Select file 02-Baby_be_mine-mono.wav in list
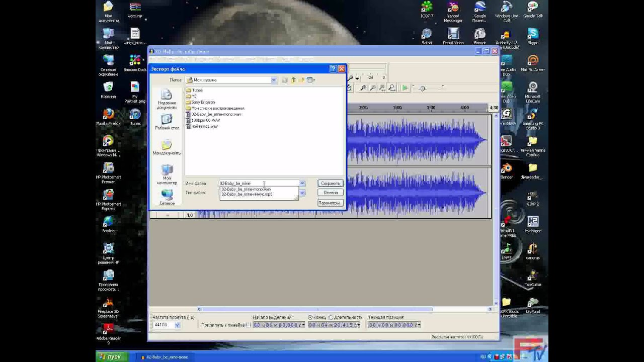Viewport: 644px width, 362px height. (213, 114)
